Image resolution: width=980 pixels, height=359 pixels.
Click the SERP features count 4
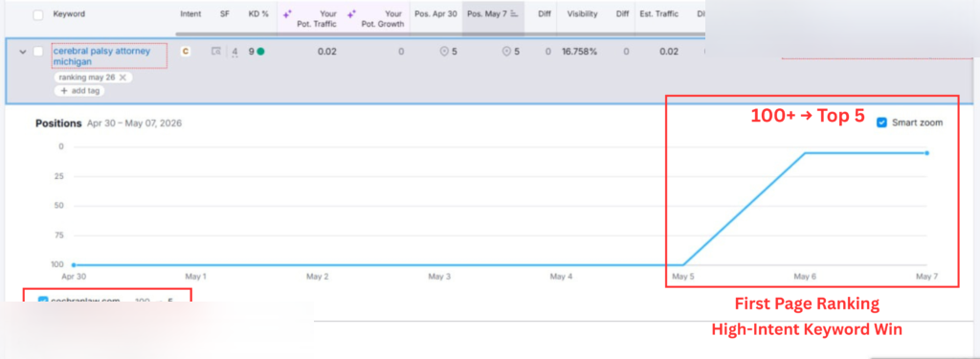click(235, 52)
